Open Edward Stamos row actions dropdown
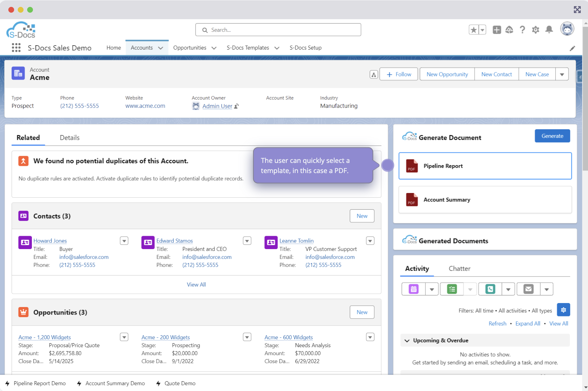The height and width of the screenshot is (391, 588). click(247, 241)
